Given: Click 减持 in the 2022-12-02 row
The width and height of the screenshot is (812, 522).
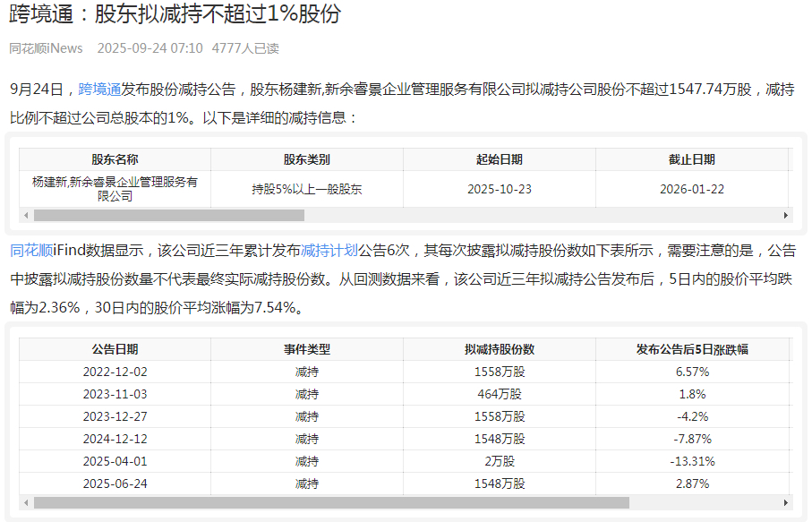Looking at the screenshot, I should [307, 372].
